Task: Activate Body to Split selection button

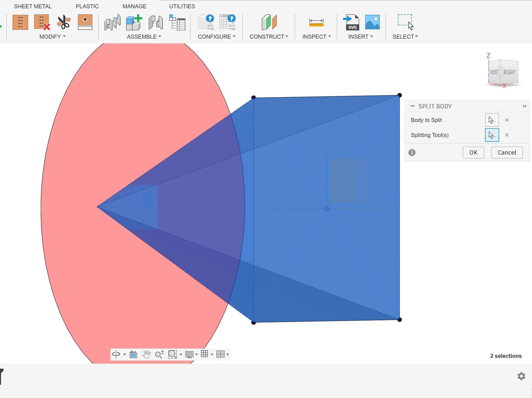Action: point(492,120)
